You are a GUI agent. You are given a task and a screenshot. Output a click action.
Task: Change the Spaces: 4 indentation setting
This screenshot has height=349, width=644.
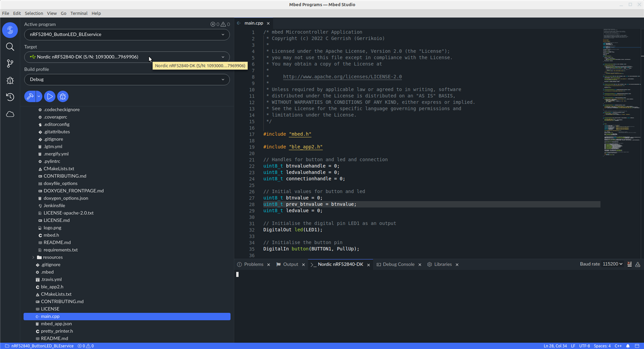click(x=602, y=346)
